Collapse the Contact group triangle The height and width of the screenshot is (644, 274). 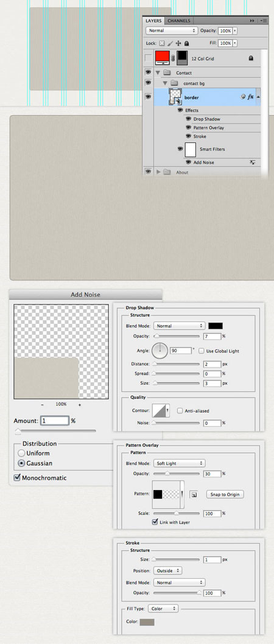coord(158,72)
